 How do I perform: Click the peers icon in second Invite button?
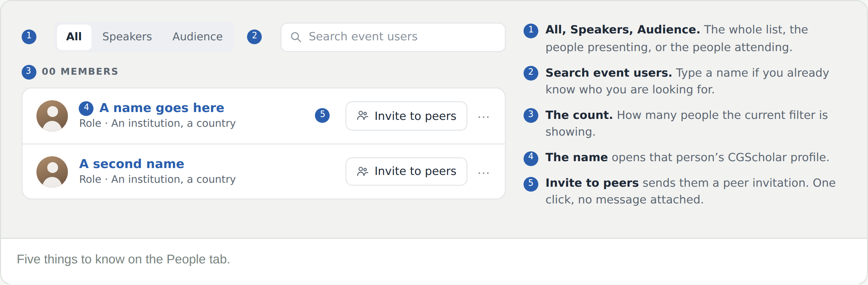pos(362,172)
